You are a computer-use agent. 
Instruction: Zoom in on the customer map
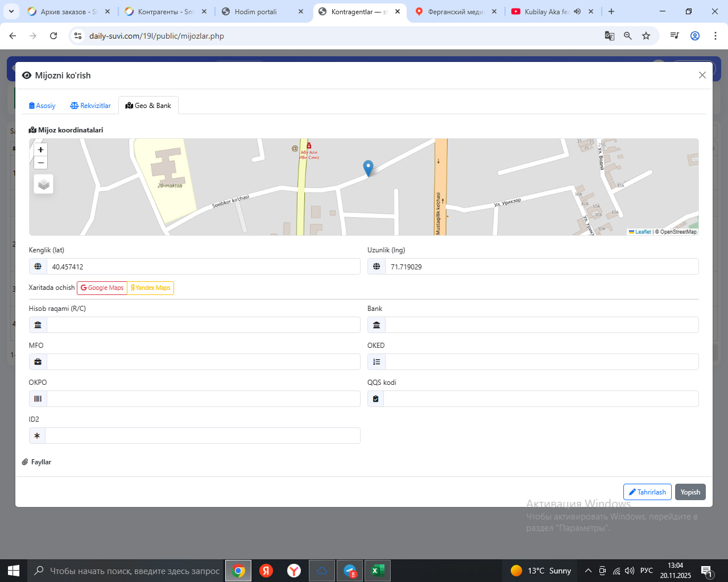pyautogui.click(x=40, y=149)
